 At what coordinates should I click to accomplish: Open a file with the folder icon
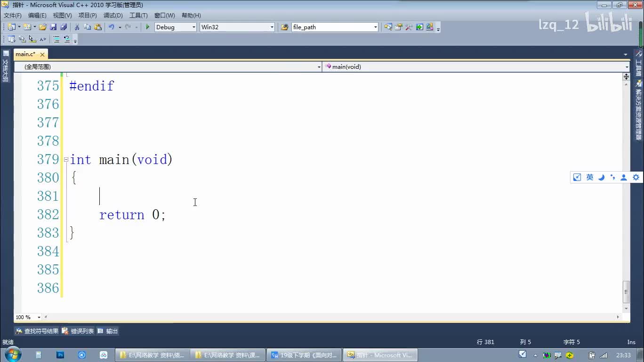click(x=43, y=27)
